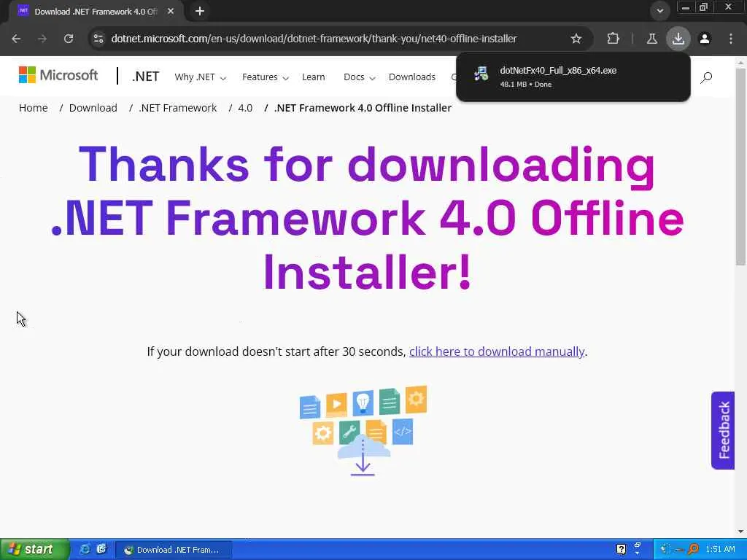
Task: Click the forward navigation arrow
Action: pos(42,39)
